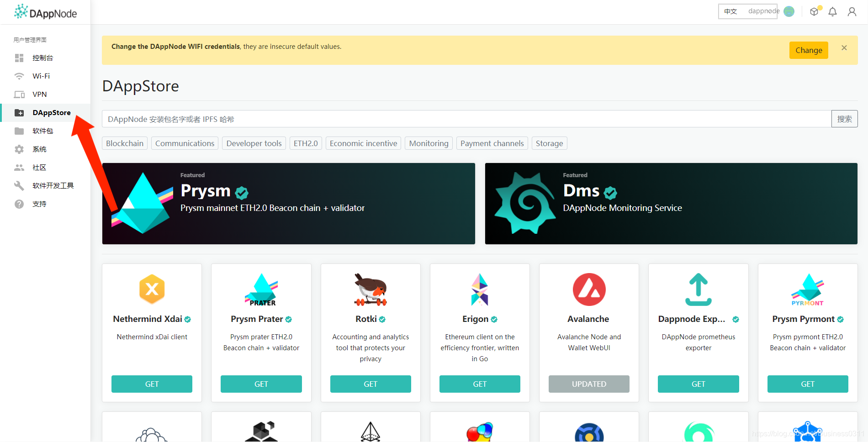Get the Erigon package
The width and height of the screenshot is (868, 442).
pos(480,384)
